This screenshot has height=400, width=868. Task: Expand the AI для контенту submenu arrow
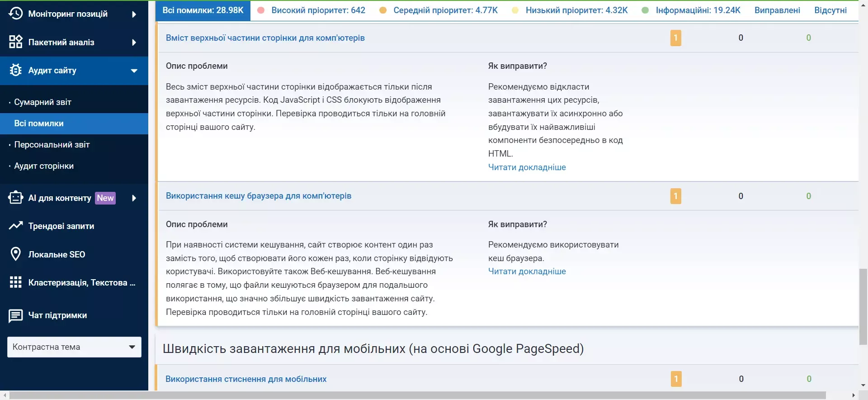pyautogui.click(x=134, y=198)
